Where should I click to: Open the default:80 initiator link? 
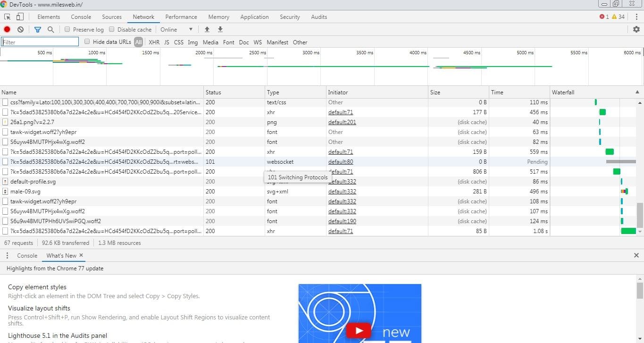(x=340, y=161)
